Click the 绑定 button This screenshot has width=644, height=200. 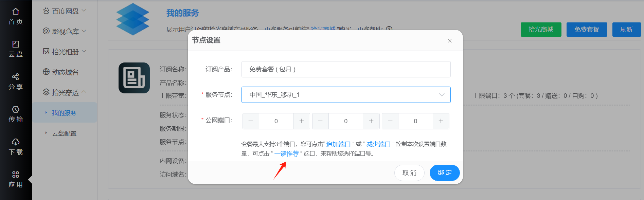445,173
